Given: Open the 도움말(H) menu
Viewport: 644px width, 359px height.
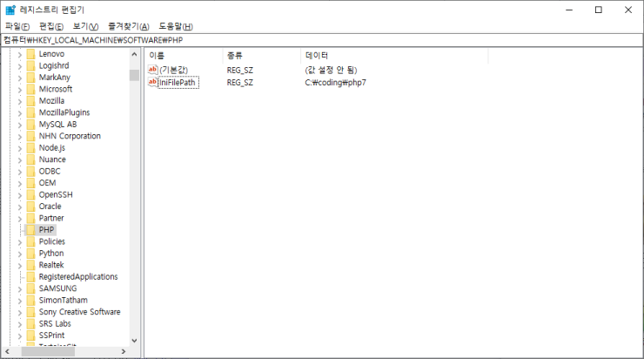Looking at the screenshot, I should [x=176, y=26].
